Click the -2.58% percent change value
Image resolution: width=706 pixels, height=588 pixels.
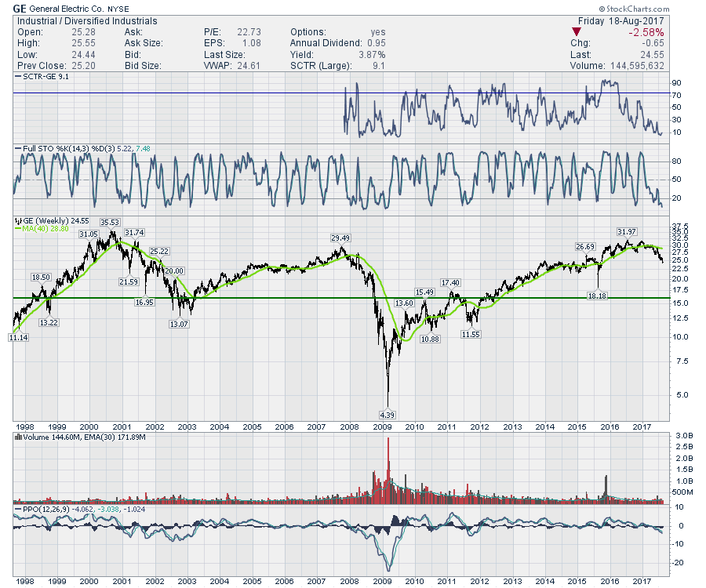coord(646,32)
